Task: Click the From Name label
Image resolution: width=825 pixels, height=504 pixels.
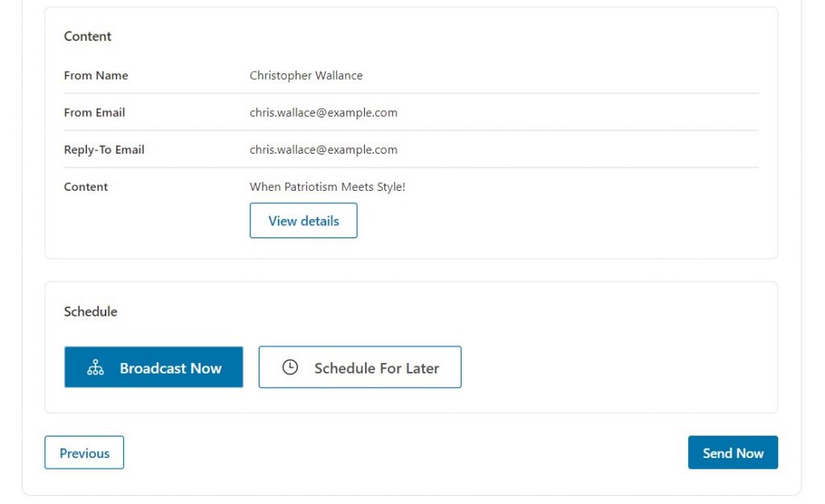Action: pos(97,76)
